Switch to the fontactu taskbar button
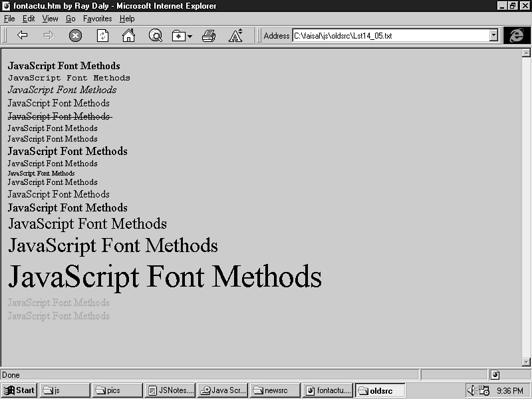Viewport: 532px width, 399px height. tap(328, 390)
